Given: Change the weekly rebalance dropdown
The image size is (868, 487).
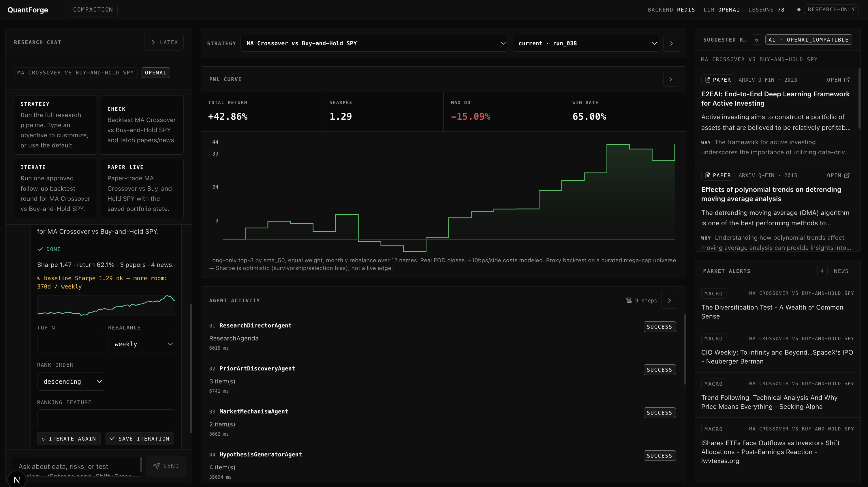Looking at the screenshot, I should click(142, 344).
